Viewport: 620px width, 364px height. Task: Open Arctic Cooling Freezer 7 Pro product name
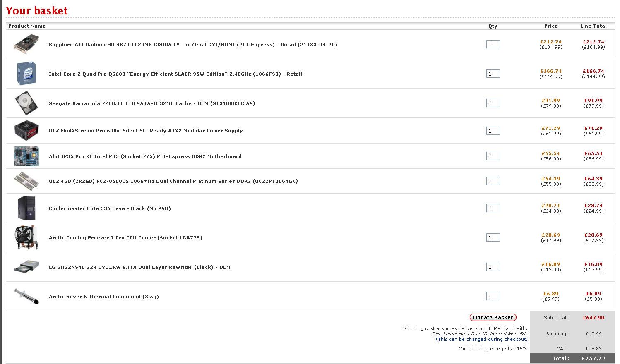coord(125,238)
